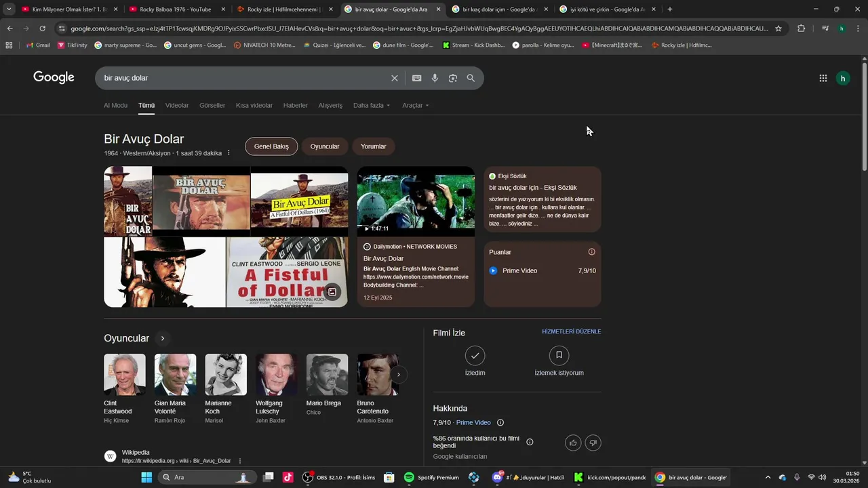Switch to the Görseller tab

point(212,105)
